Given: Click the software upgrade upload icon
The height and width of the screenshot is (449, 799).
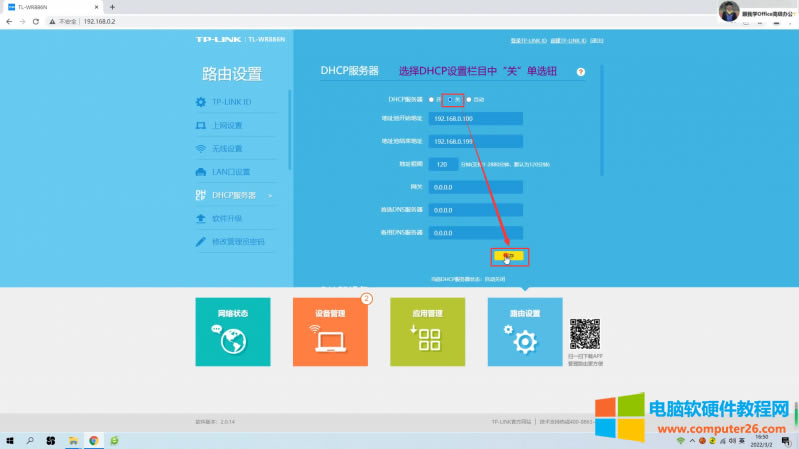Looking at the screenshot, I should (x=201, y=218).
